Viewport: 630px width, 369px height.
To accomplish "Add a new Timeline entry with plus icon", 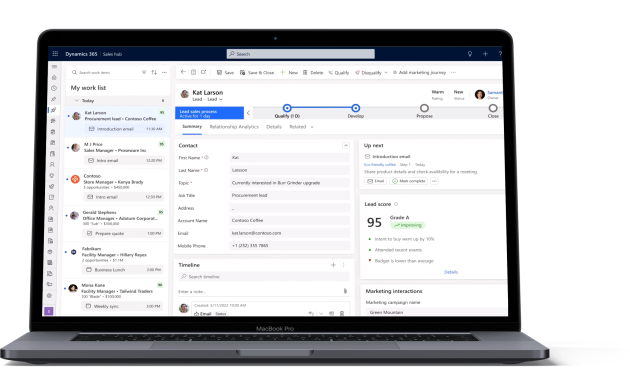I will [333, 265].
